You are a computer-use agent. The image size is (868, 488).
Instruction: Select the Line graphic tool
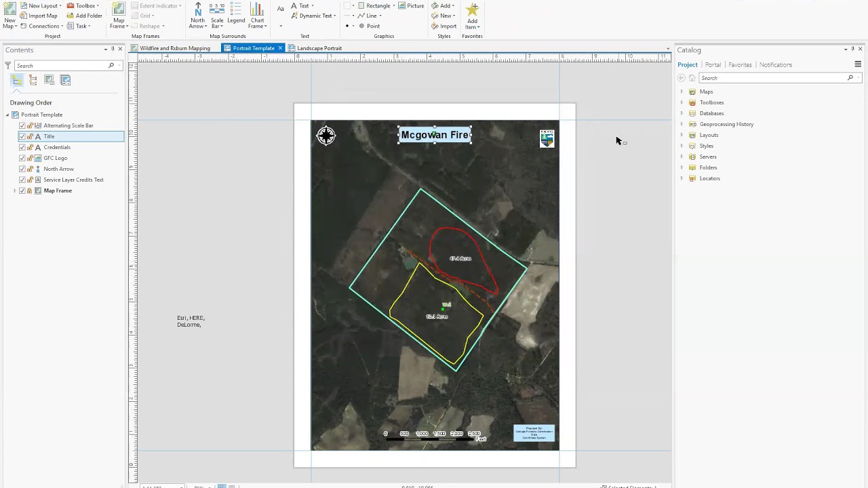click(x=369, y=16)
